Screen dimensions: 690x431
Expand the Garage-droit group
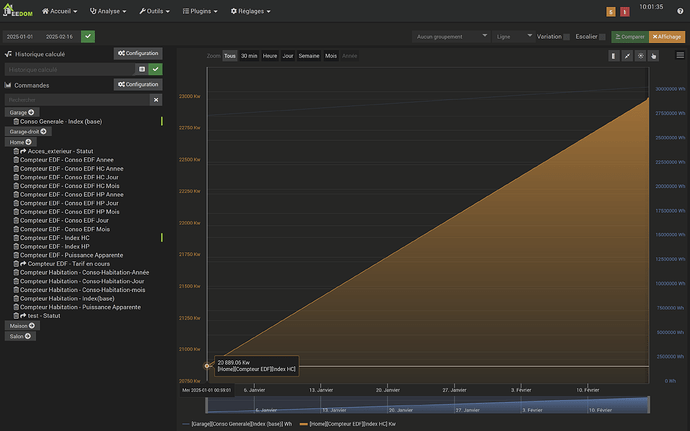click(28, 131)
